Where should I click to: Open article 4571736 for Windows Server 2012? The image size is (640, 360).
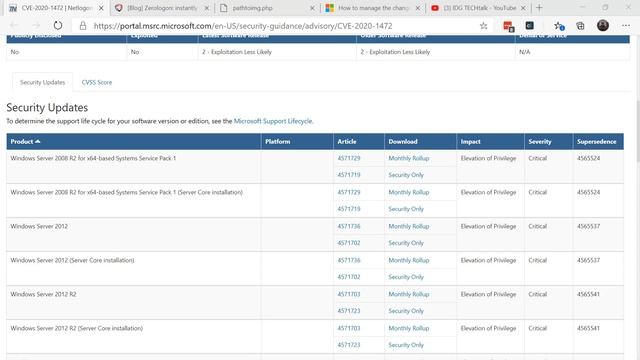[x=349, y=226]
